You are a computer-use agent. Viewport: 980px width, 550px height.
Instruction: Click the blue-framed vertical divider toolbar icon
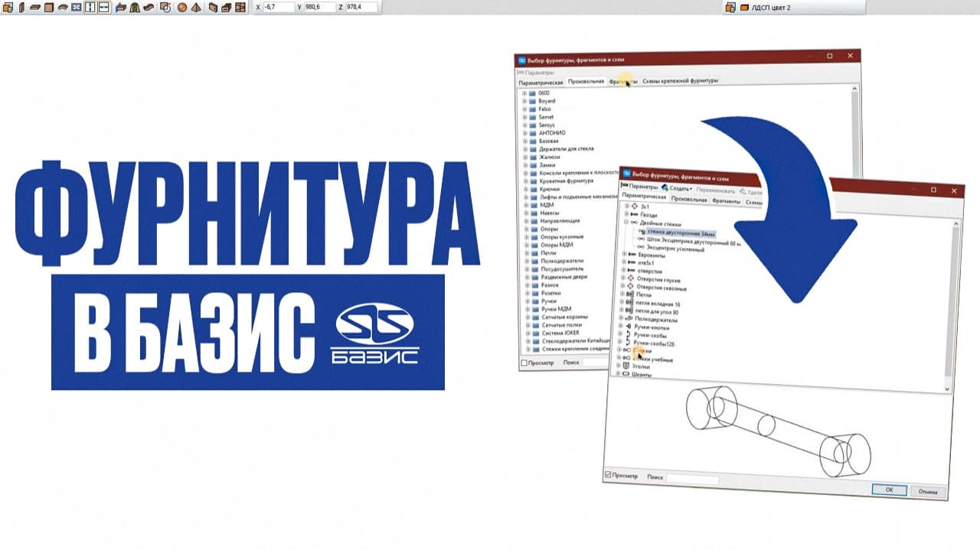[x=90, y=7]
